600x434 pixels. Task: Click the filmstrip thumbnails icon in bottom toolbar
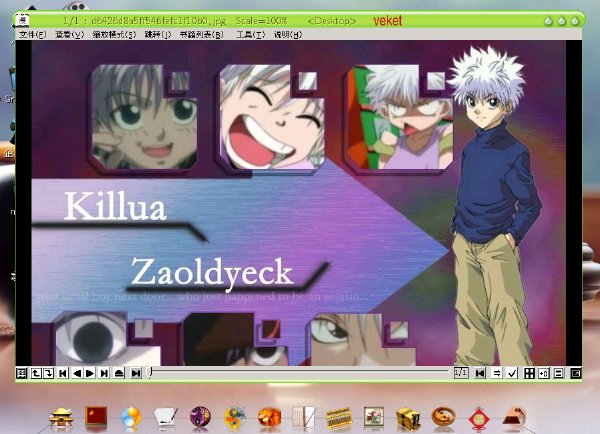[21, 373]
